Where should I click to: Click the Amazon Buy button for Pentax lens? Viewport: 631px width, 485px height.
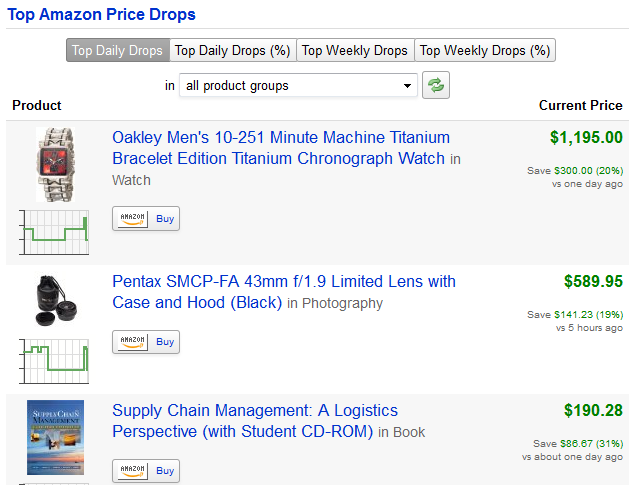[x=146, y=342]
